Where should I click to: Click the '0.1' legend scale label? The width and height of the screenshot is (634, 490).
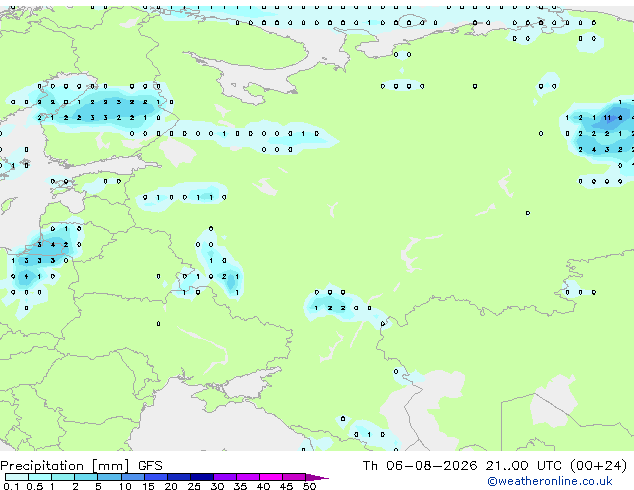[x=11, y=486]
